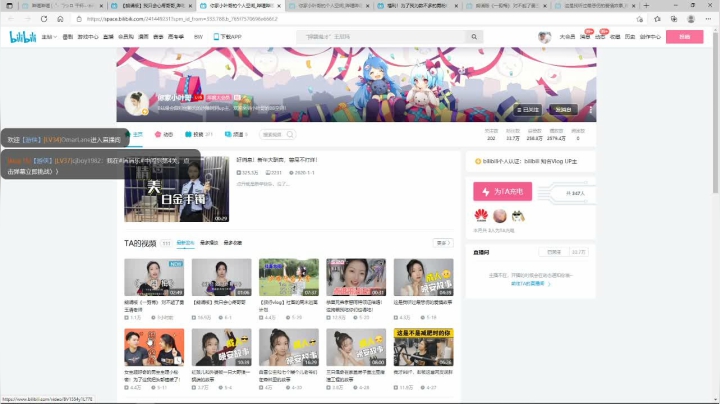The image size is (720, 404).
Task: Open the three-dot more menu on banner
Action: (591, 110)
